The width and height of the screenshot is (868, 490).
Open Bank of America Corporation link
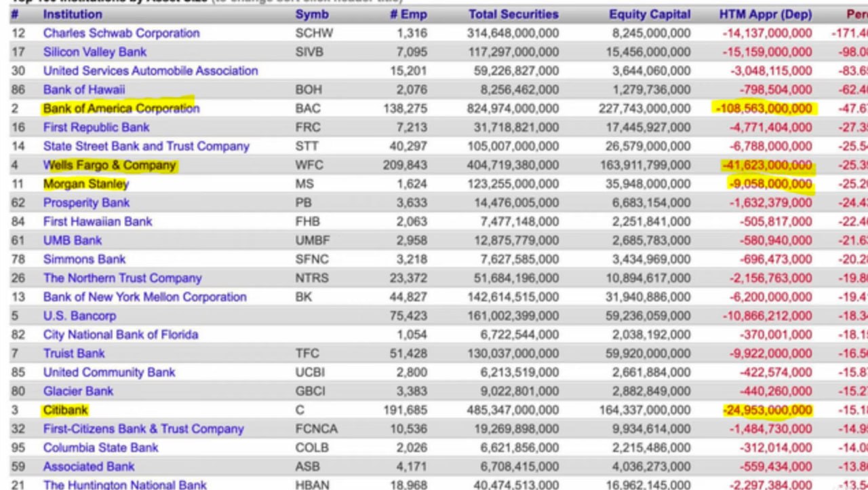[x=121, y=108]
